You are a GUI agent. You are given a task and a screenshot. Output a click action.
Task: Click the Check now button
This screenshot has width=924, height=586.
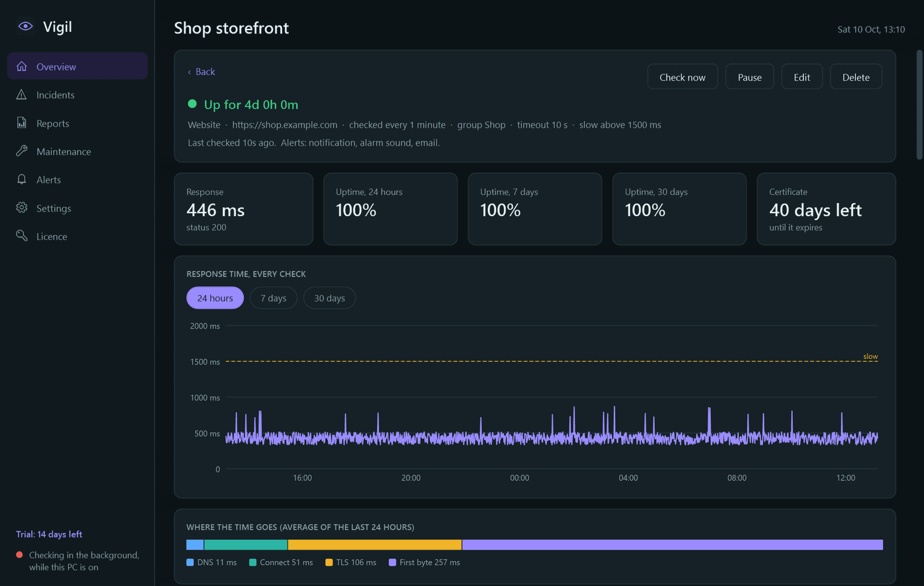pos(683,77)
